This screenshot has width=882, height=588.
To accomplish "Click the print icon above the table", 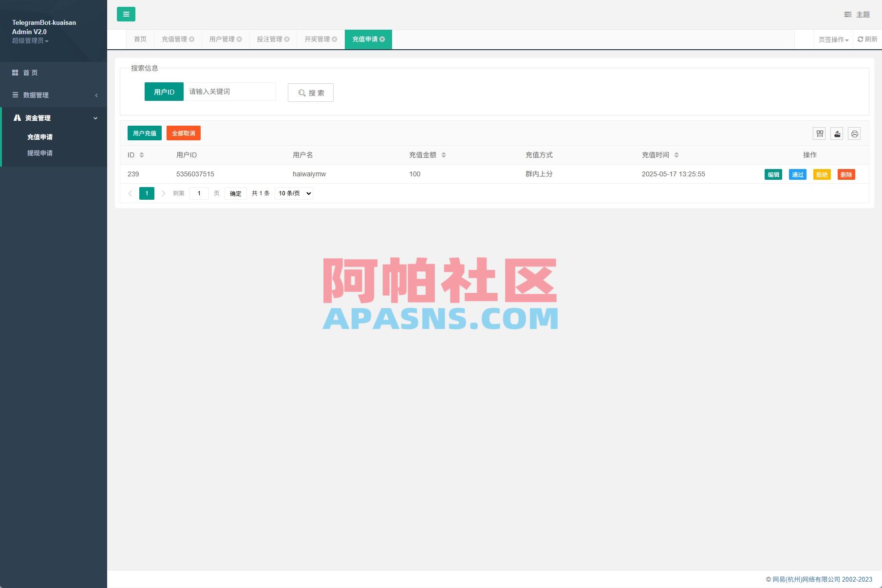I will pyautogui.click(x=855, y=133).
